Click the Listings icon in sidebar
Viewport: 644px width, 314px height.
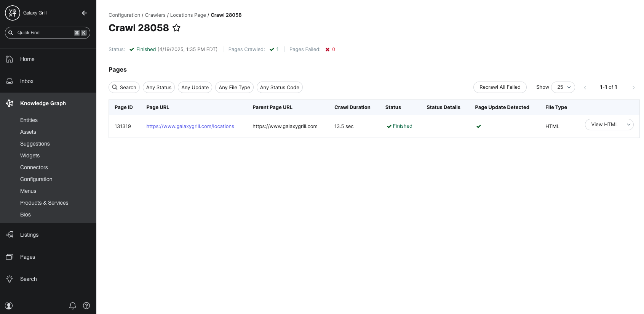[x=10, y=235]
